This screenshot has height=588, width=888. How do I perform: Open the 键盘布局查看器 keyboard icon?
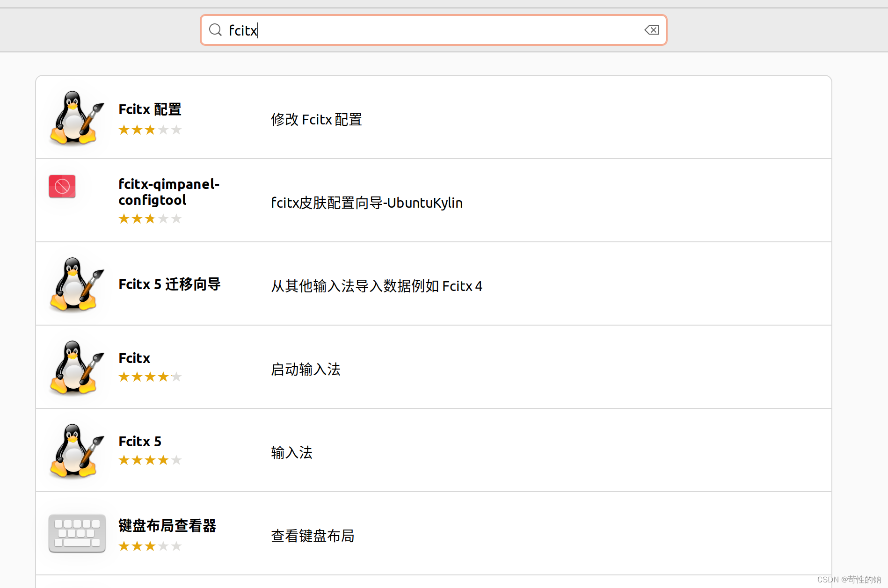(x=77, y=533)
